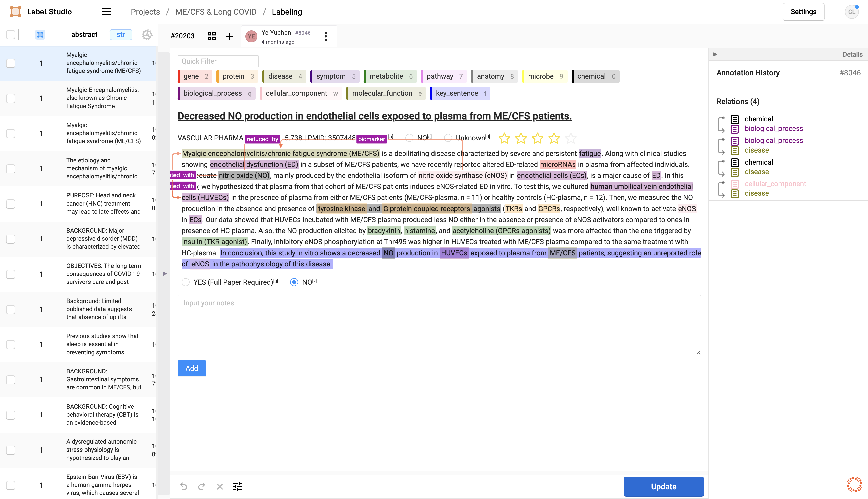Open the hamburger menu beside Label Studio
This screenshot has height=499, width=868.
click(x=106, y=11)
